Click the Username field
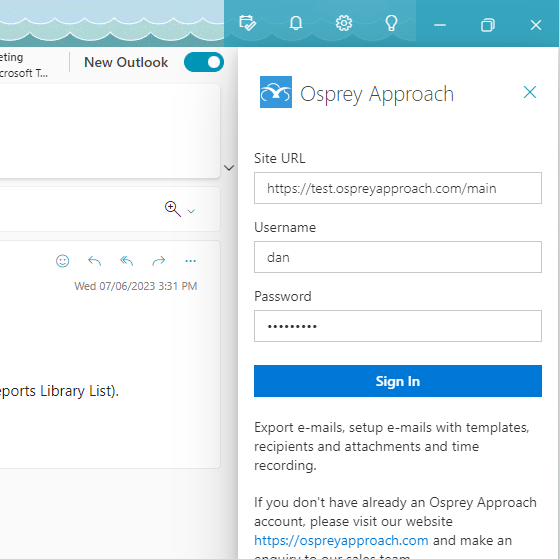Viewport: 559px width, 559px height. pos(398,257)
